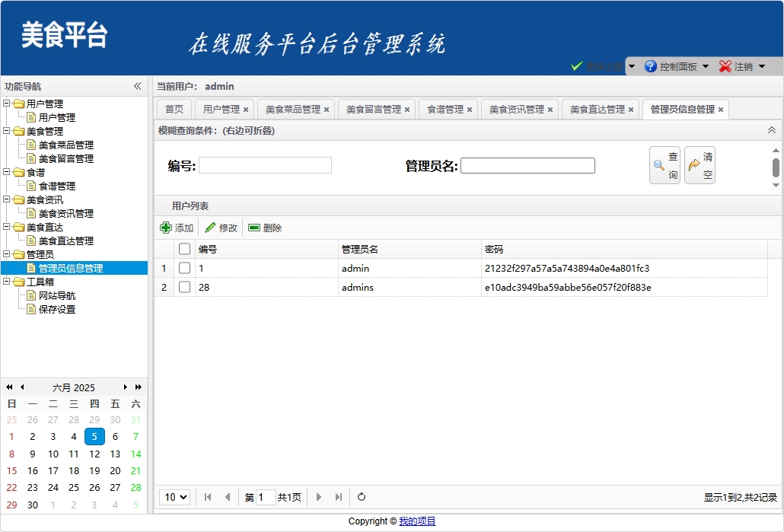
Task: Toggle the select-all checkbox in the grid header
Action: pyautogui.click(x=183, y=249)
